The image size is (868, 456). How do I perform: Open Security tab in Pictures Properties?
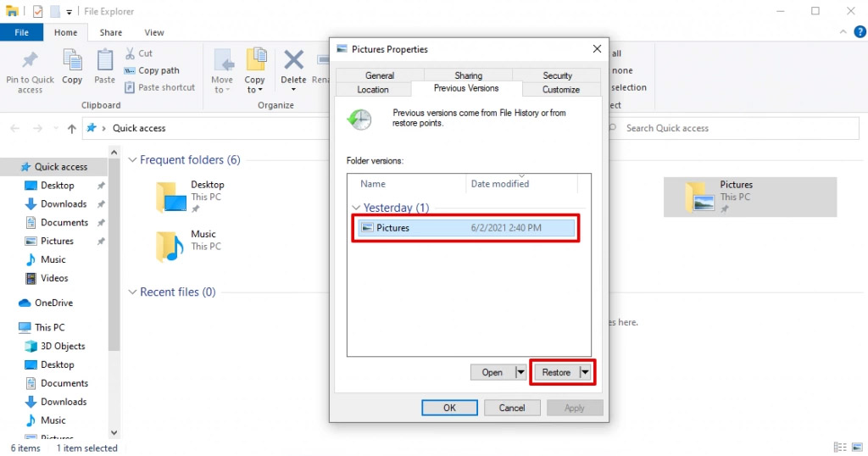pyautogui.click(x=557, y=75)
